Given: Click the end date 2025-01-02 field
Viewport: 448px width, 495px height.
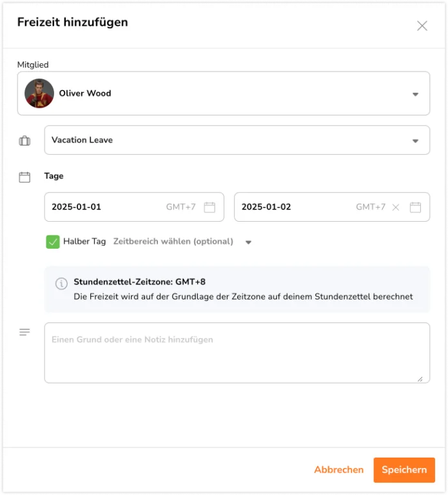Looking at the screenshot, I should tap(332, 207).
